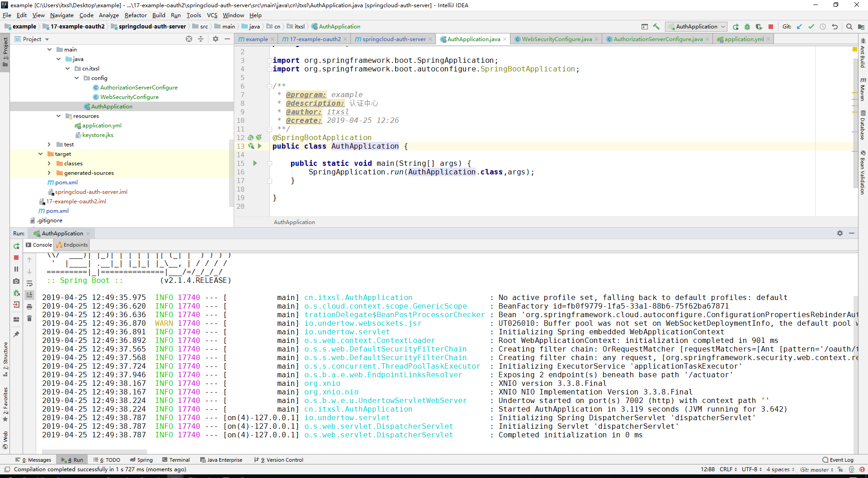Revert changes using the Git rollback arrow
This screenshot has width=868, height=478.
coord(835,27)
